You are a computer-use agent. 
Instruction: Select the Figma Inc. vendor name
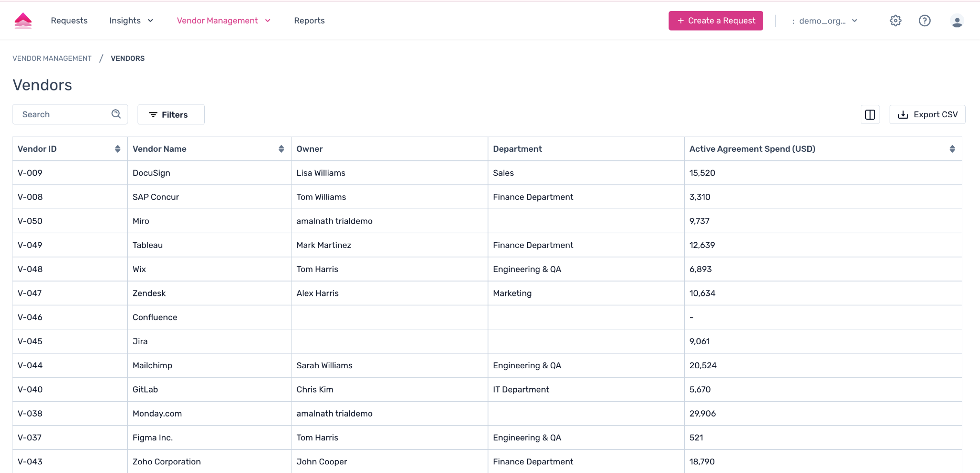coord(153,438)
